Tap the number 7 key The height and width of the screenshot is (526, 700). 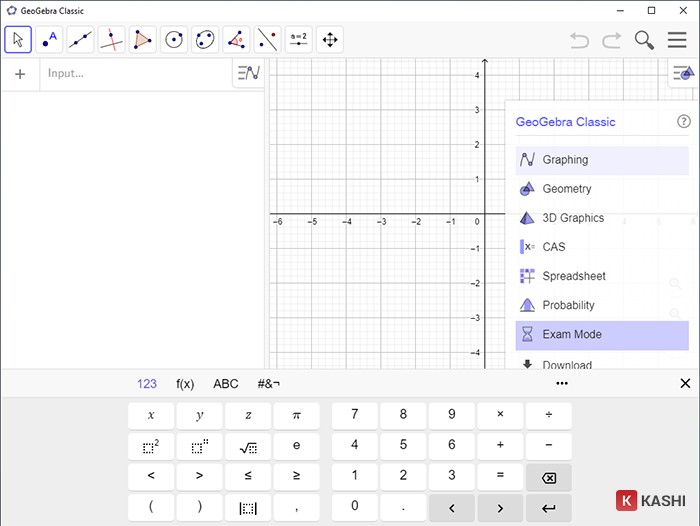point(354,415)
